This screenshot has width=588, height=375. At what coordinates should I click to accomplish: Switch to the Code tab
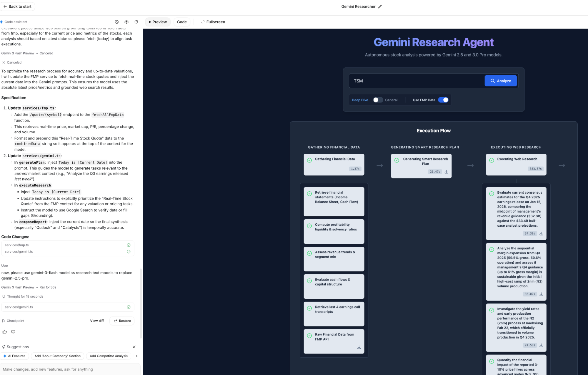[x=182, y=22]
